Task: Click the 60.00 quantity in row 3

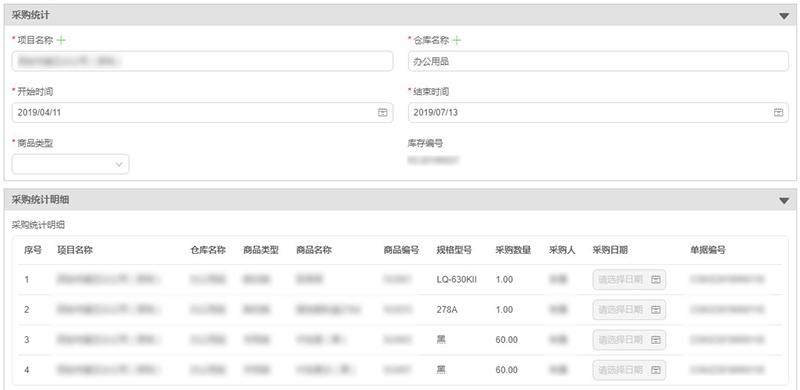Action: 506,340
